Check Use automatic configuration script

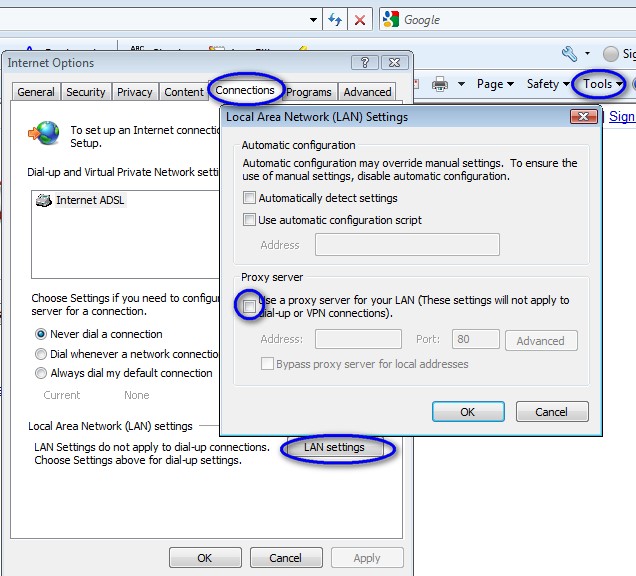[249, 220]
